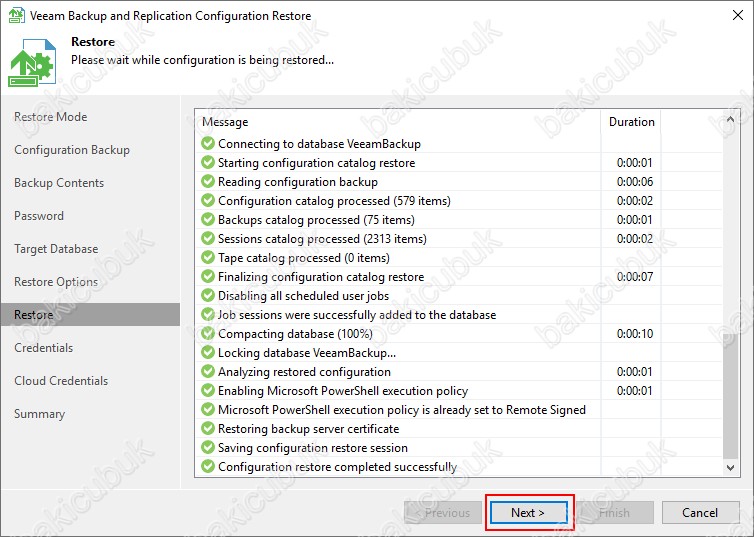Select 'Reading configuration backup' message text
This screenshot has width=754, height=537.
[x=298, y=182]
